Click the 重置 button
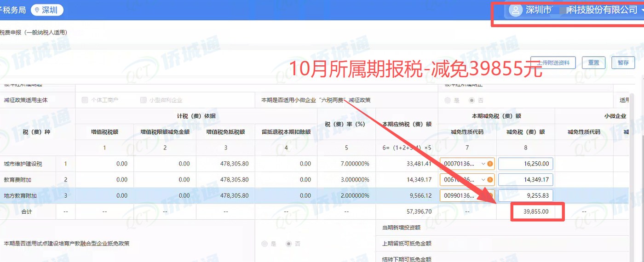 [593, 63]
